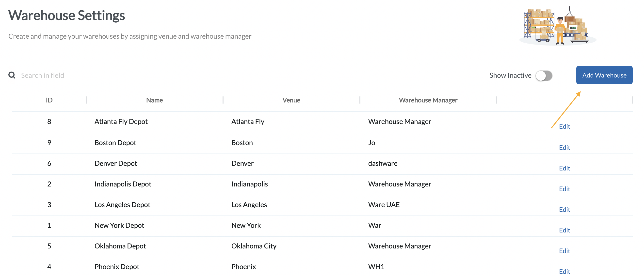Click the search magnifier icon

(12, 75)
